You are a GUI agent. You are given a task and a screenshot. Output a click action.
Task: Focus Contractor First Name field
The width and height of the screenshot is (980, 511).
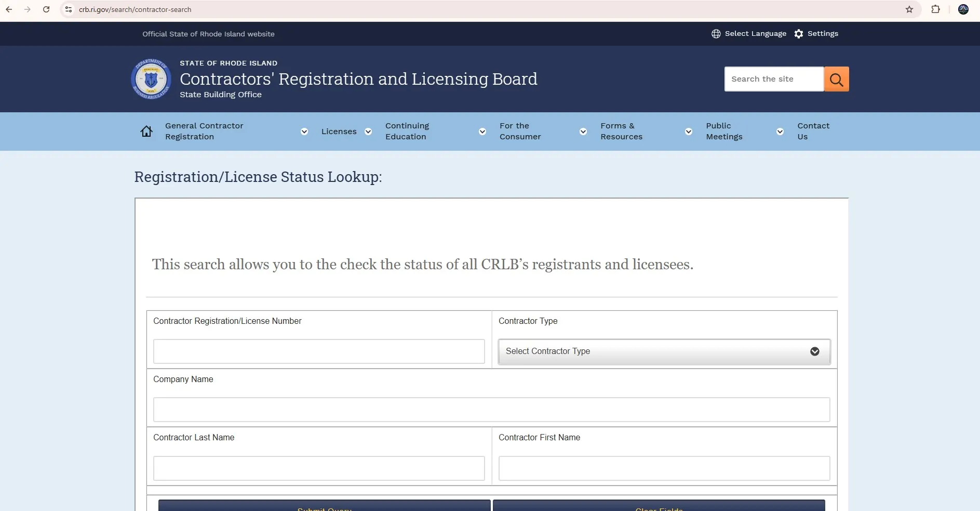[664, 468]
